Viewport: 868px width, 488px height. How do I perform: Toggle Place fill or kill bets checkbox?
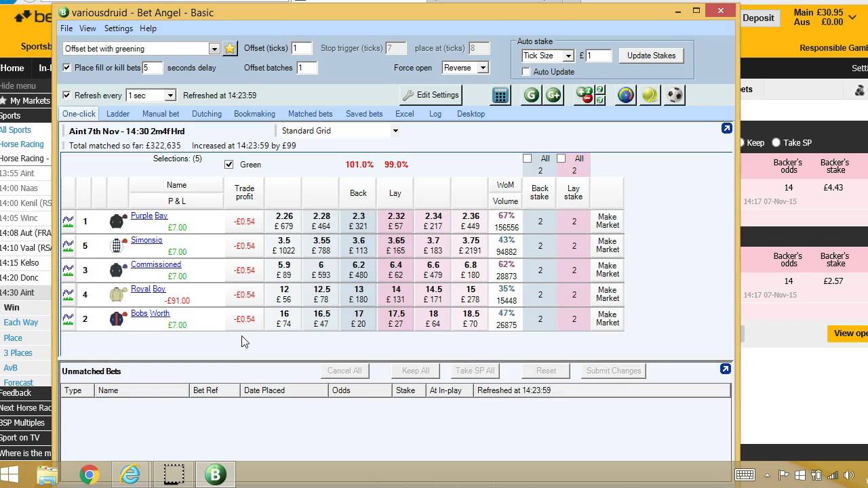pos(66,68)
